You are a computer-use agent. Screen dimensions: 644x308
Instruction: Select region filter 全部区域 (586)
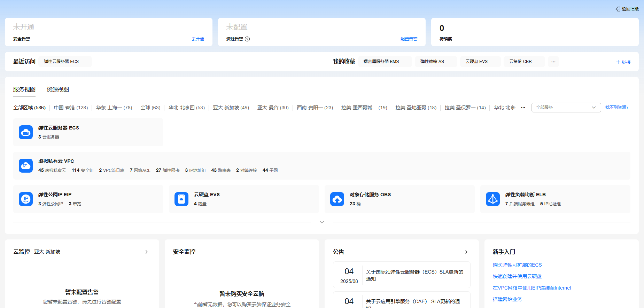(29, 108)
